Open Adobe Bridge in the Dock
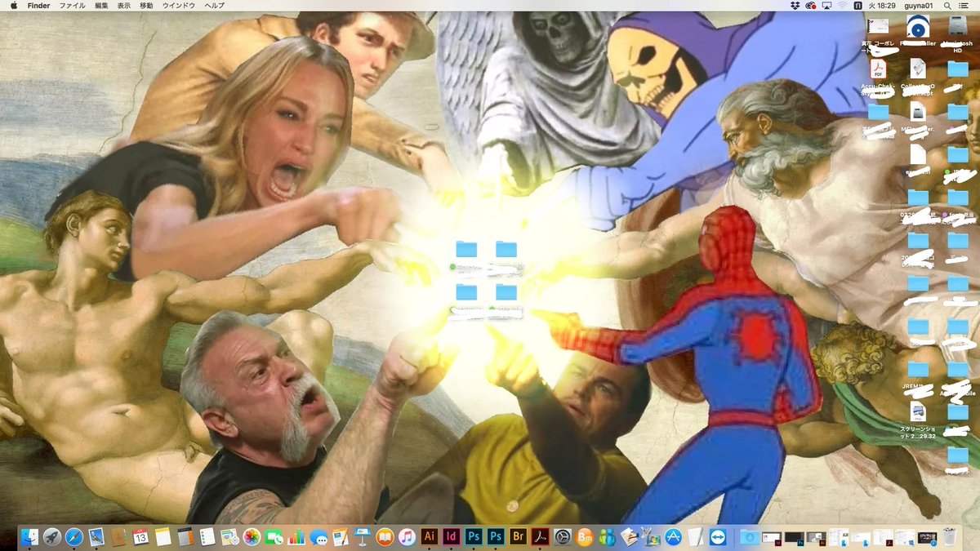 click(517, 536)
